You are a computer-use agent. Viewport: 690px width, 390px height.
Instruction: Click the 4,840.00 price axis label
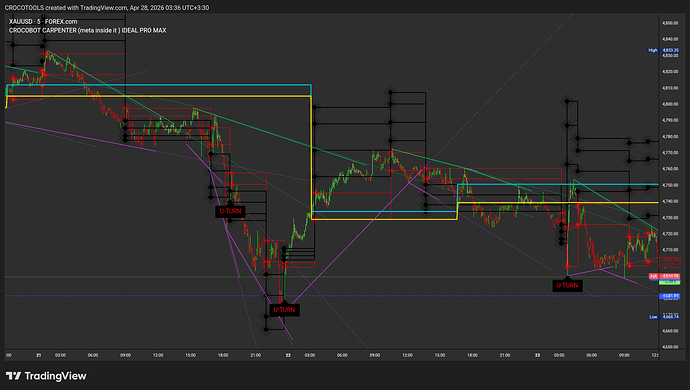pyautogui.click(x=670, y=39)
